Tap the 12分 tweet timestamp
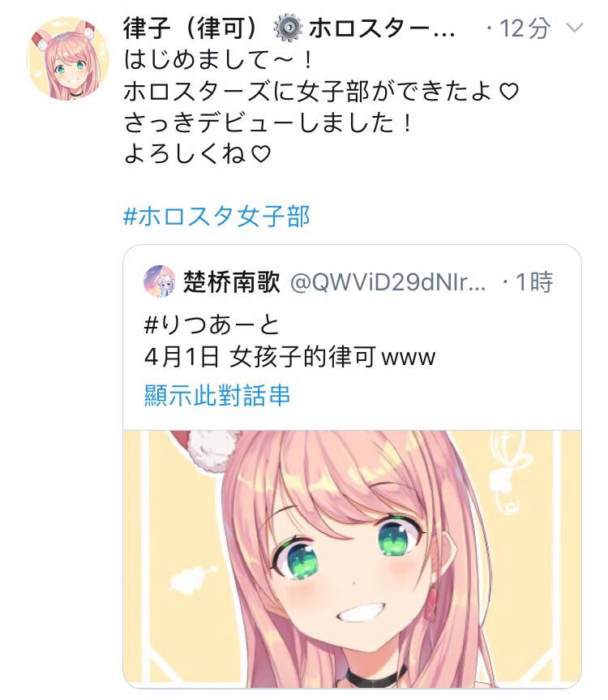This screenshot has width=608, height=700. coord(525,28)
